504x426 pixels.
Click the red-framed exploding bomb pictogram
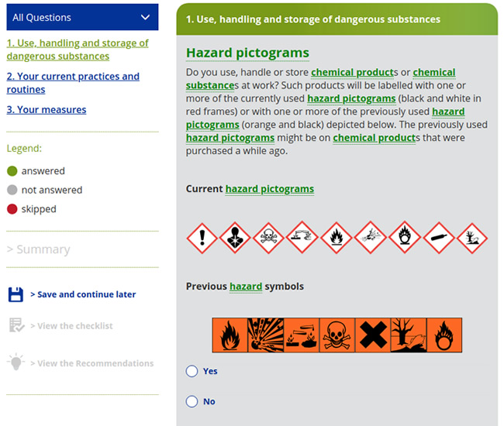(370, 238)
